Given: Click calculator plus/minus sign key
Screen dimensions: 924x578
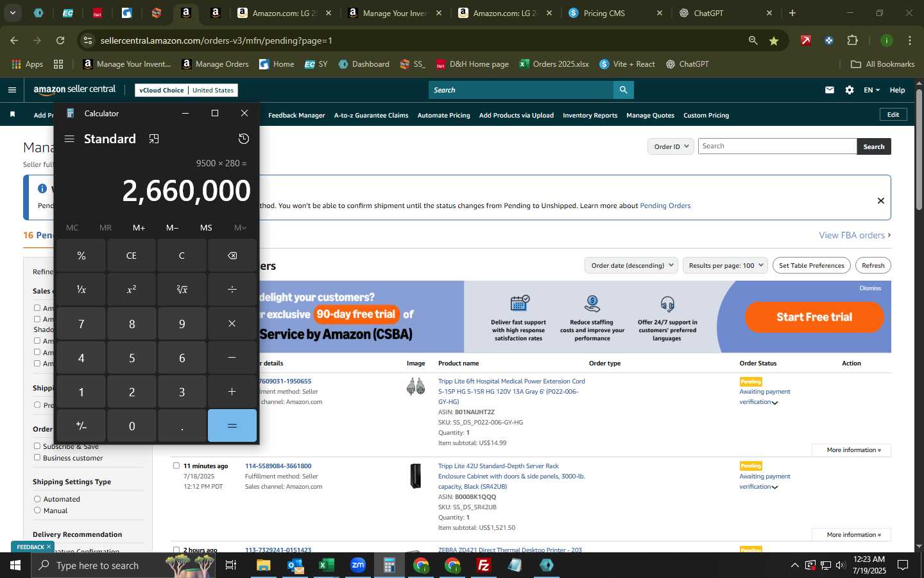Looking at the screenshot, I should point(81,426).
